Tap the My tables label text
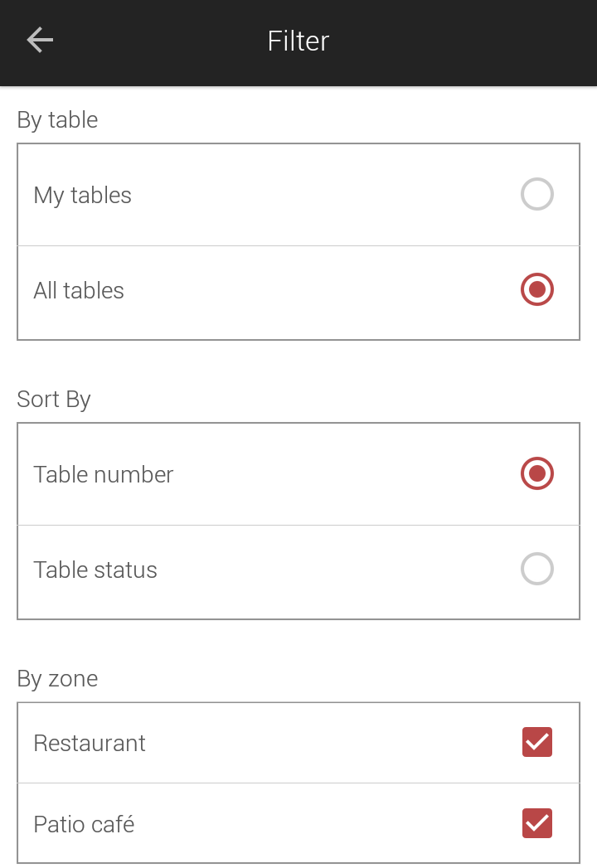The height and width of the screenshot is (868, 597). click(x=83, y=196)
